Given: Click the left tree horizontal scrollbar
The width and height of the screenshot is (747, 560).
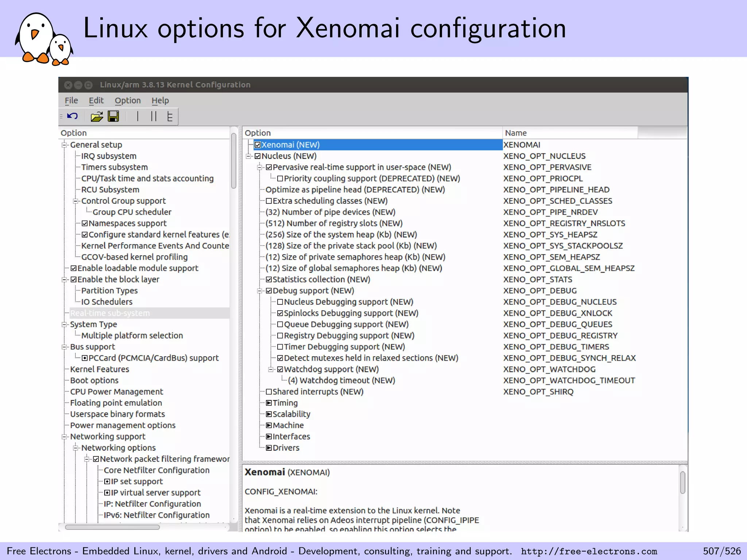Looking at the screenshot, I should click(112, 527).
